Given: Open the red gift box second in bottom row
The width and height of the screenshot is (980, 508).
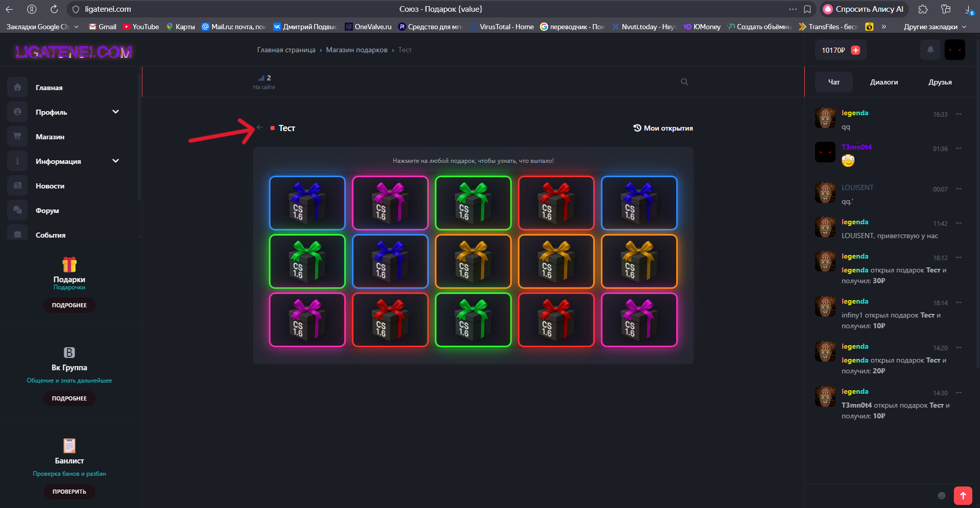Looking at the screenshot, I should [390, 320].
